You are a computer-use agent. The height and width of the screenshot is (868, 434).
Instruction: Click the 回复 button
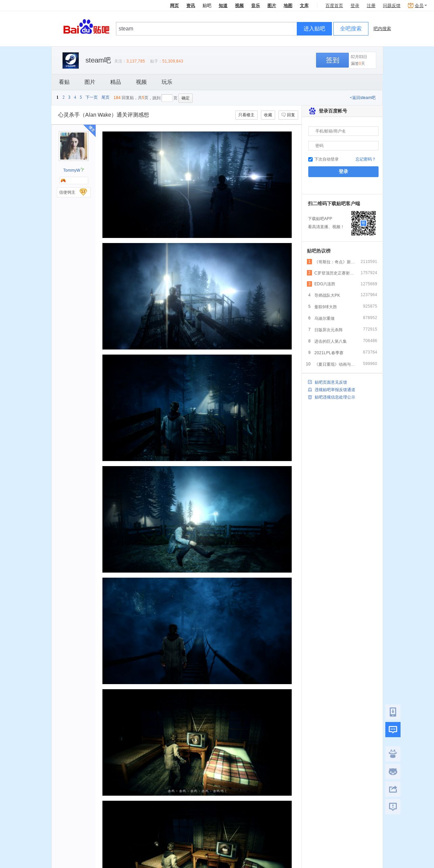288,115
